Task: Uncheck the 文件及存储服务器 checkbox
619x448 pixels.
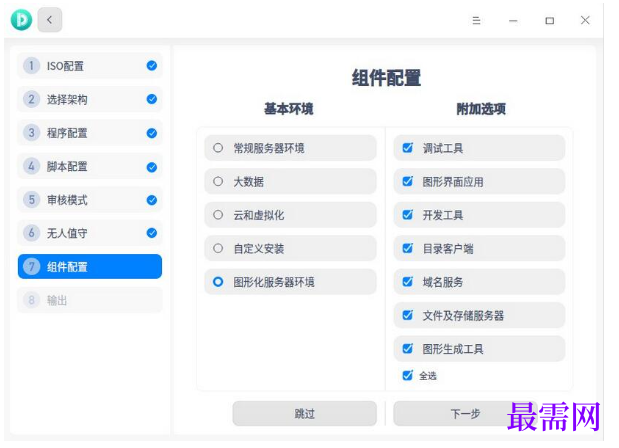Action: point(407,315)
